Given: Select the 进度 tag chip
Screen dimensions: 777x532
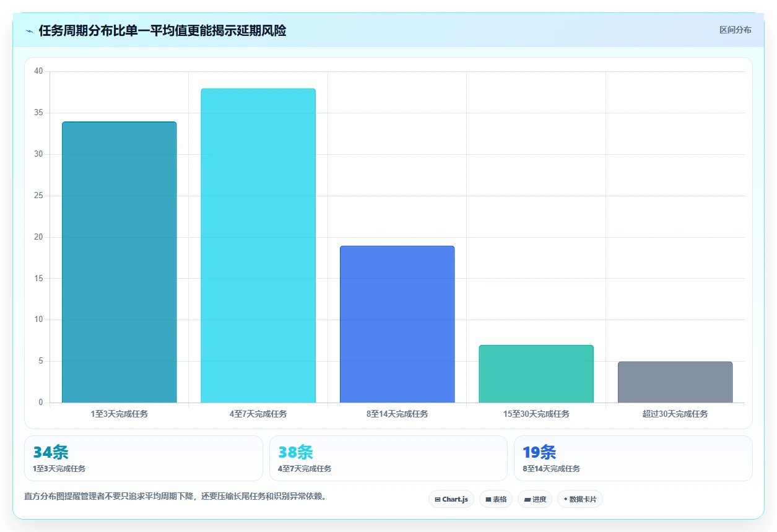Looking at the screenshot, I should click(x=535, y=499).
